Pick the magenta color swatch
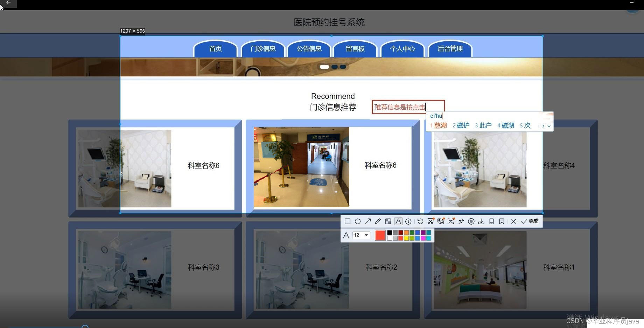 click(x=423, y=238)
